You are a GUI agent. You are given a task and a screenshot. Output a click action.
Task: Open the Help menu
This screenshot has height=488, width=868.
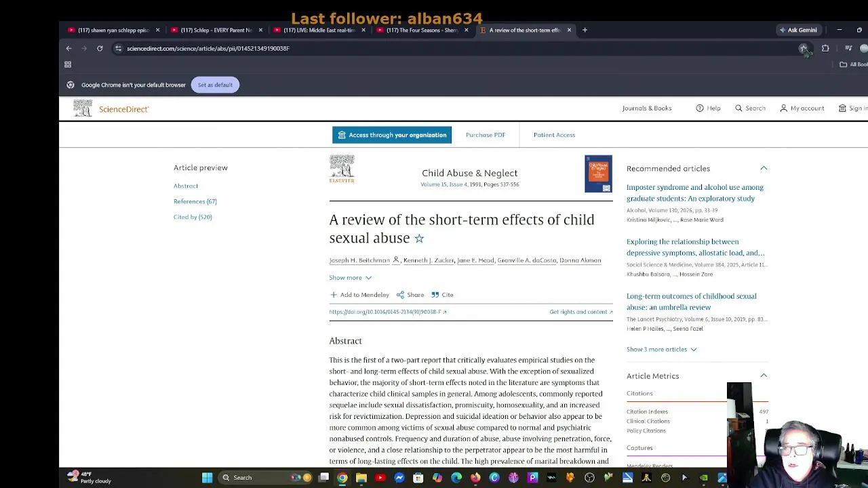(x=709, y=108)
